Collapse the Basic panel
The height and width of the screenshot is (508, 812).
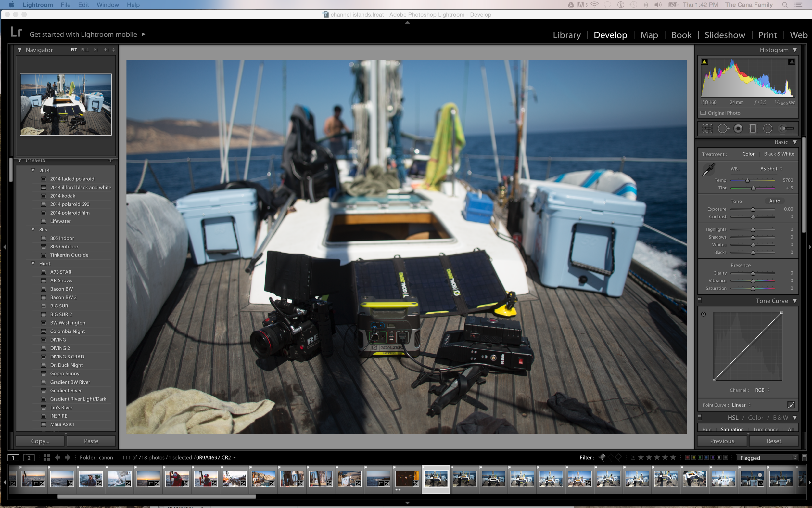point(794,142)
